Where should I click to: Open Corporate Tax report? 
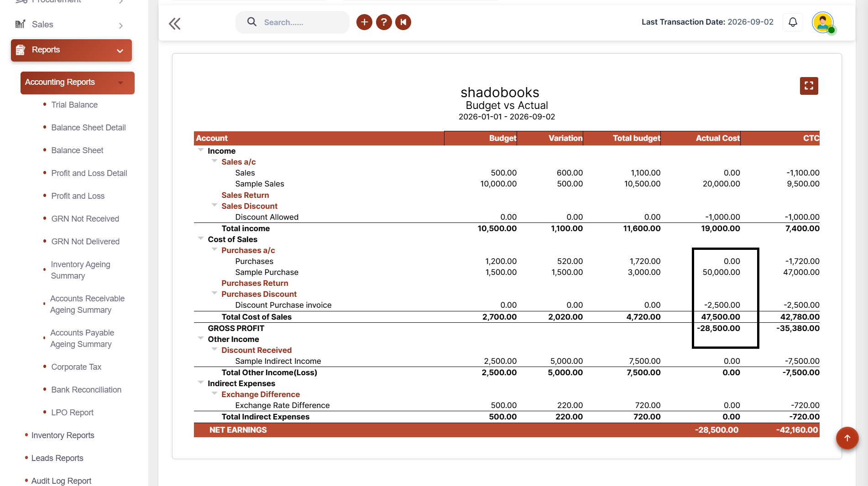pos(76,367)
